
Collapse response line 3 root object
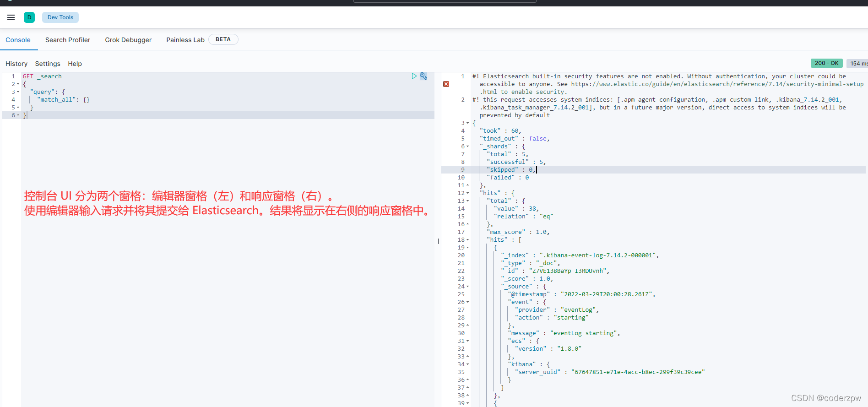click(x=467, y=123)
